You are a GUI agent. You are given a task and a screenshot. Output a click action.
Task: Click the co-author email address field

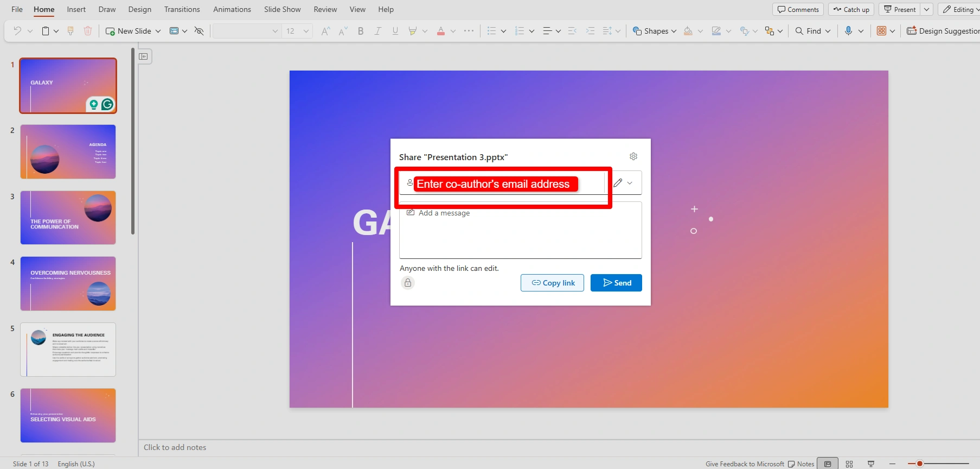click(x=502, y=183)
